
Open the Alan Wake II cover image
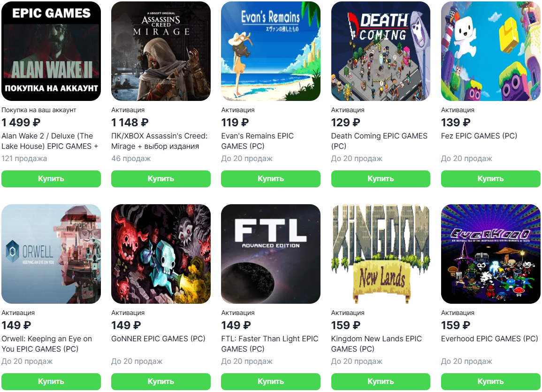click(51, 51)
